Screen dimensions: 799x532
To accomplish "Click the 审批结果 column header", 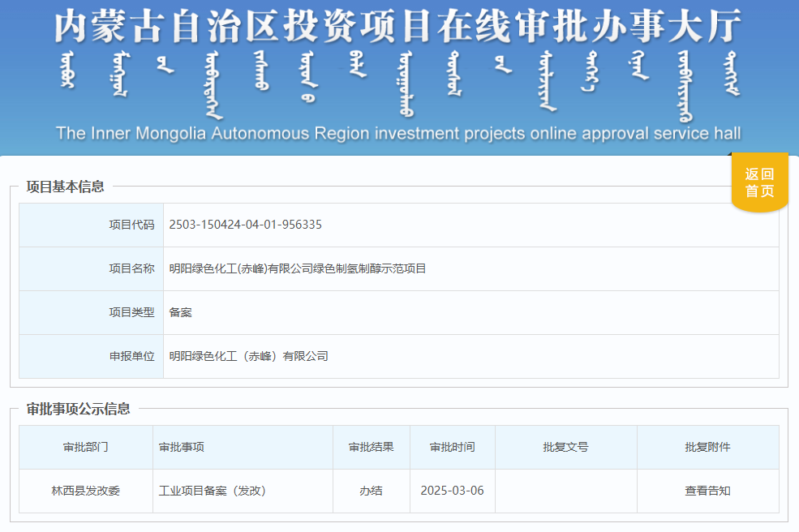I will point(372,447).
